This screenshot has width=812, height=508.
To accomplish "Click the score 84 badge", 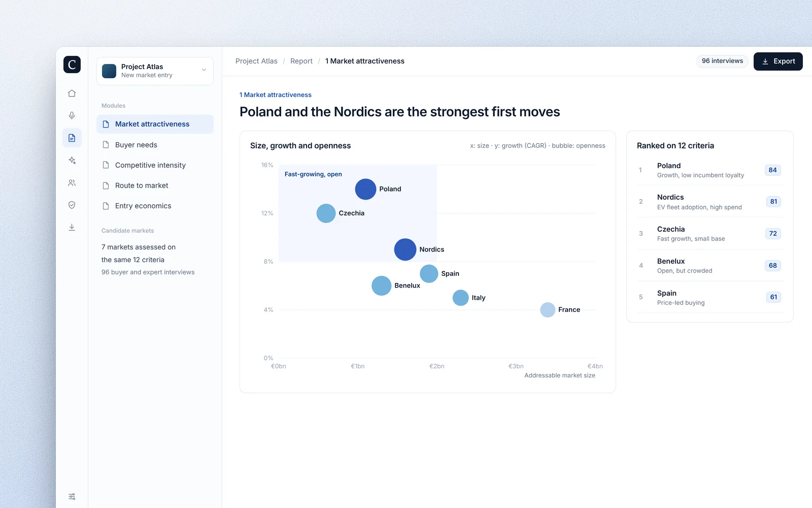I will tap(772, 170).
